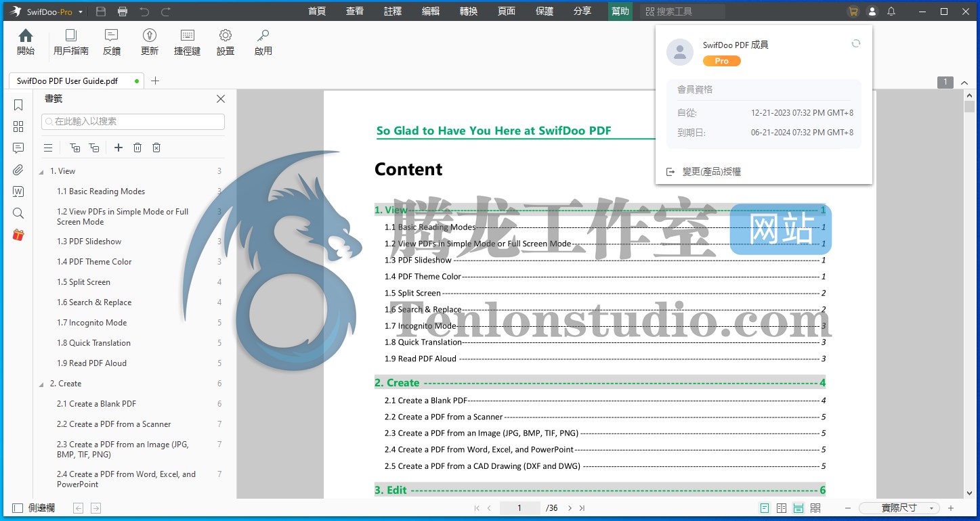This screenshot has width=980, height=521.
Task: Zoom in with the plus button
Action: (951, 507)
